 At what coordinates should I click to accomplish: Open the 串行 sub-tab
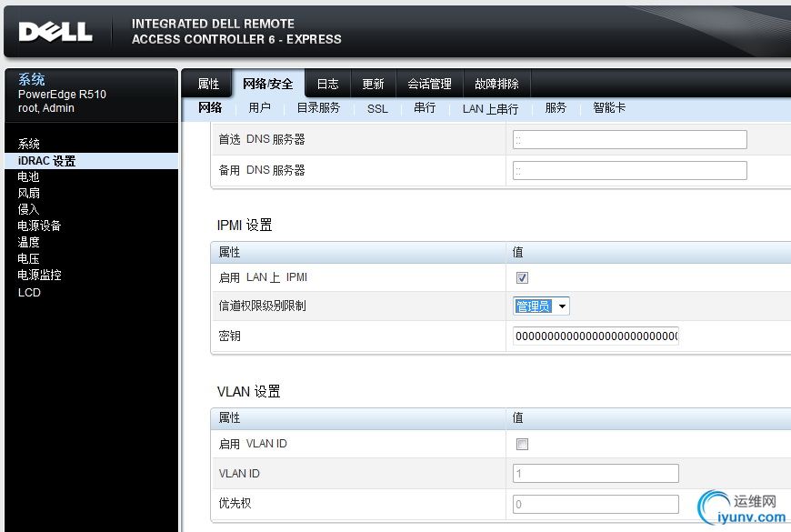coord(425,108)
